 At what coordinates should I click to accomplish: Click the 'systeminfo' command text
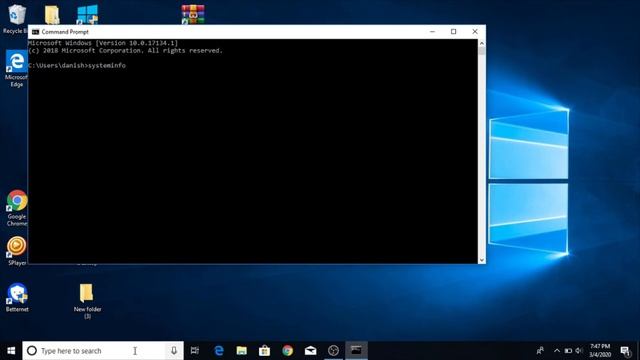(107, 65)
